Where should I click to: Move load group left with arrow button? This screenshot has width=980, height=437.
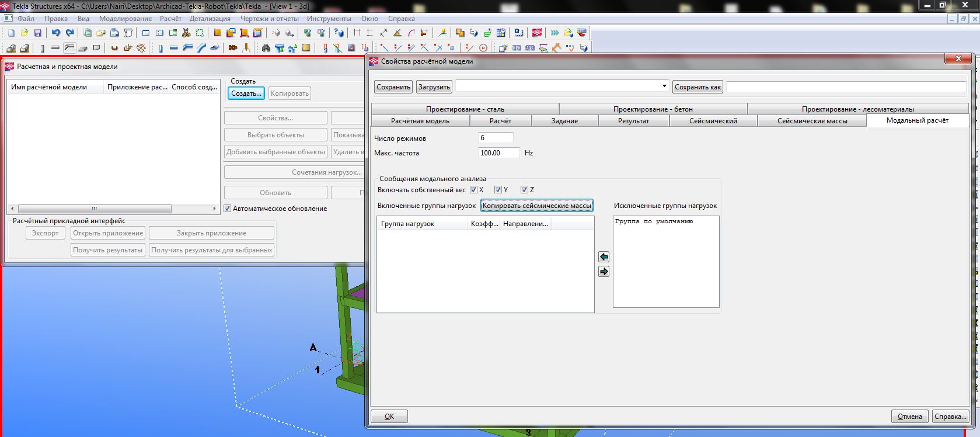tap(604, 257)
